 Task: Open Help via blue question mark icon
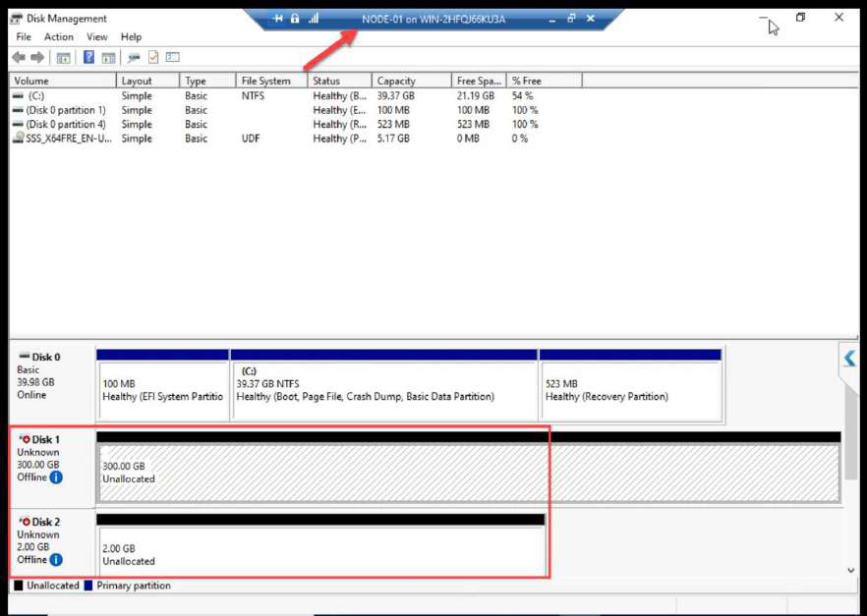tap(88, 57)
